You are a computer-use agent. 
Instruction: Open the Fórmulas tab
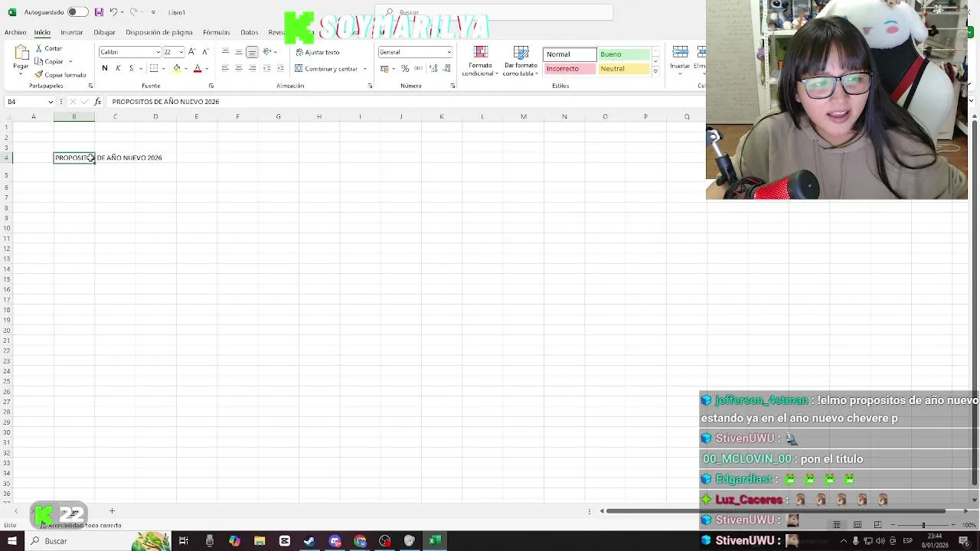216,32
